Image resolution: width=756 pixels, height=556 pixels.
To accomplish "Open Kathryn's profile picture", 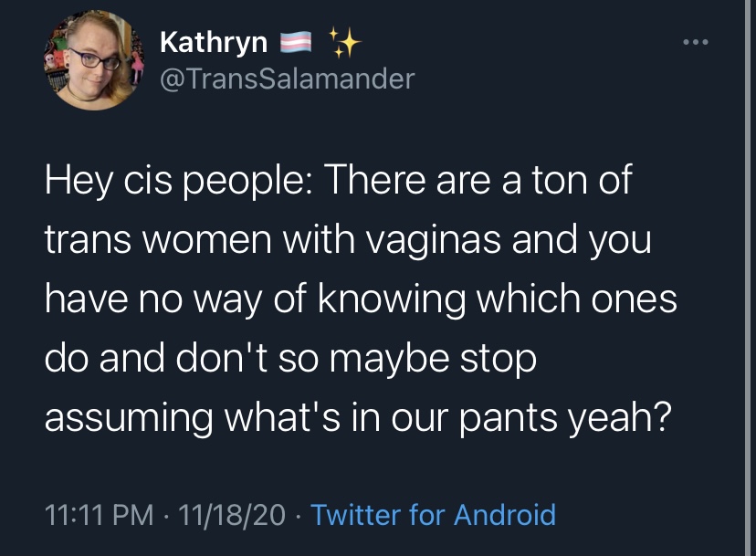I will click(x=95, y=61).
